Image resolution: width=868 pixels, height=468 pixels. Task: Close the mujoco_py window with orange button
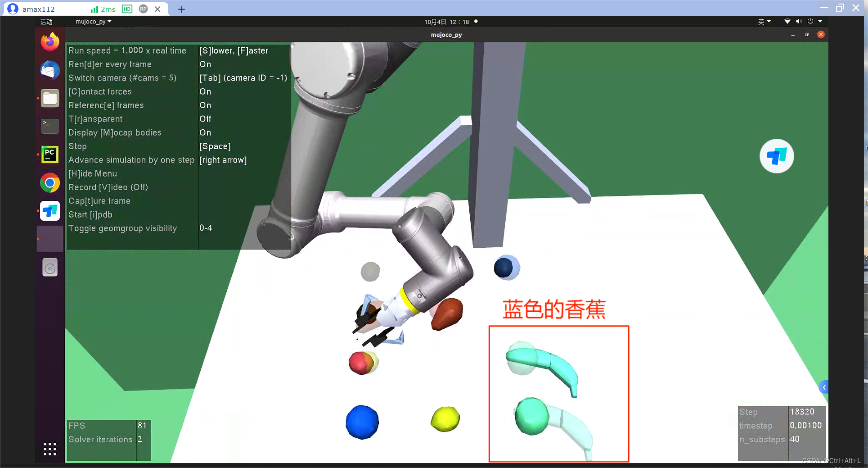(821, 35)
